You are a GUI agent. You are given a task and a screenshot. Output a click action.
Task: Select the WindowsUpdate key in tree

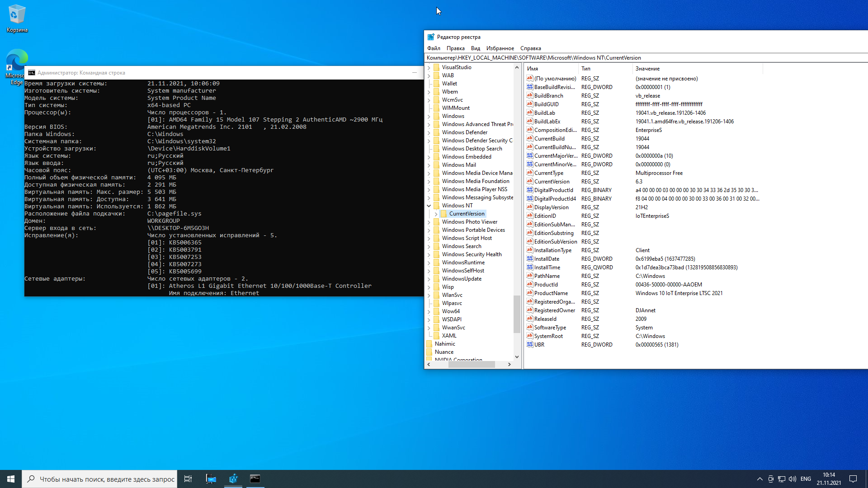tap(462, 279)
